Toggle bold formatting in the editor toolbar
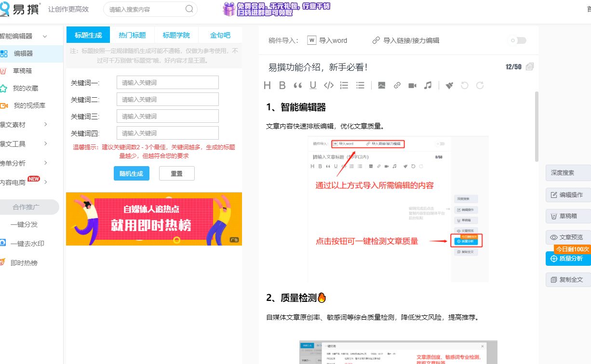Screen dimensions: 591x364 (282, 85)
